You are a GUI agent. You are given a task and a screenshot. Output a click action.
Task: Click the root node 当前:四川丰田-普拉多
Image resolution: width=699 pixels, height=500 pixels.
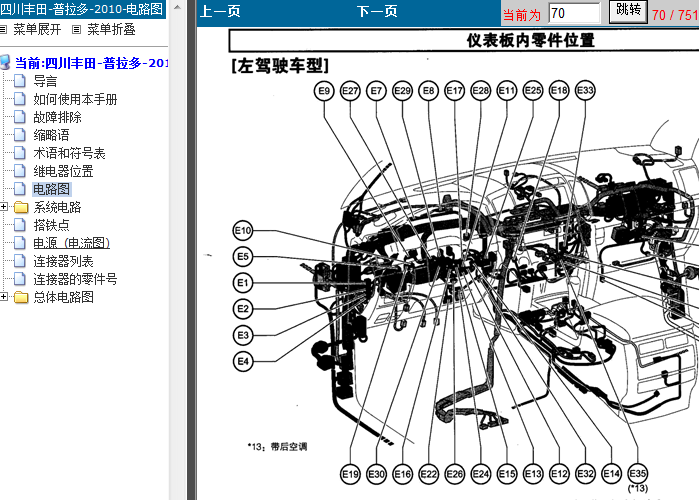tap(91, 63)
